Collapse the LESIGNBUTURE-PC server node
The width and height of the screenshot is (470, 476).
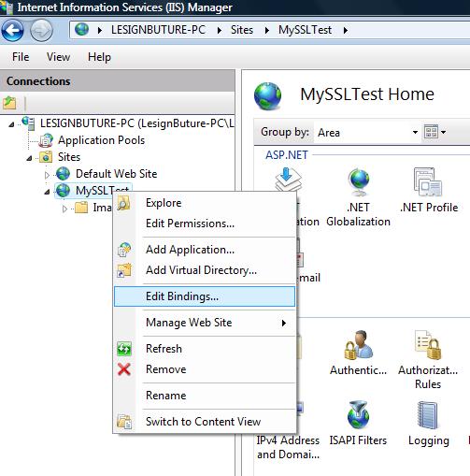coord(11,124)
